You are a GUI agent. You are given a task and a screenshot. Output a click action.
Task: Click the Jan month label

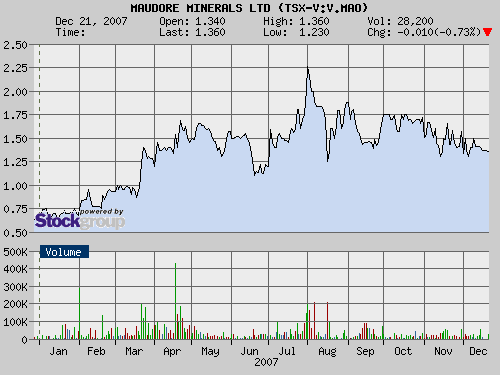(58, 351)
